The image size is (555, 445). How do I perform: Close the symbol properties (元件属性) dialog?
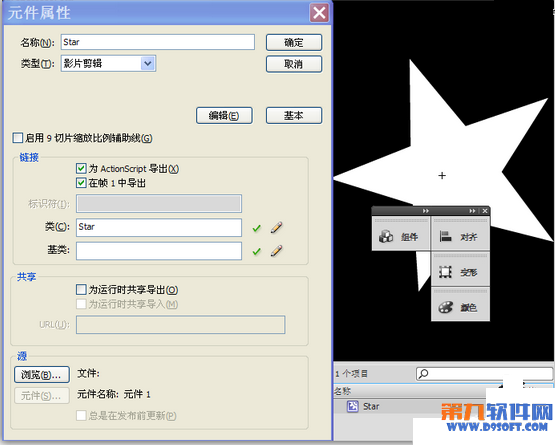(x=319, y=13)
